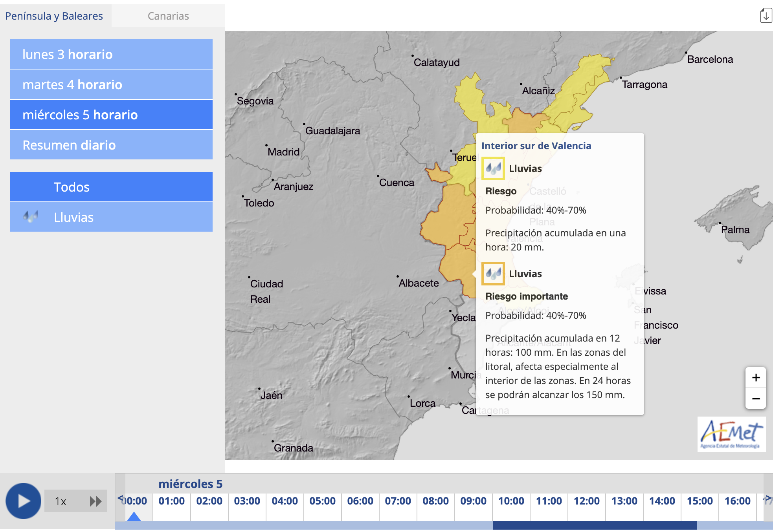This screenshot has width=773, height=532.
Task: Select 02:00 on the timeline
Action: click(x=209, y=501)
